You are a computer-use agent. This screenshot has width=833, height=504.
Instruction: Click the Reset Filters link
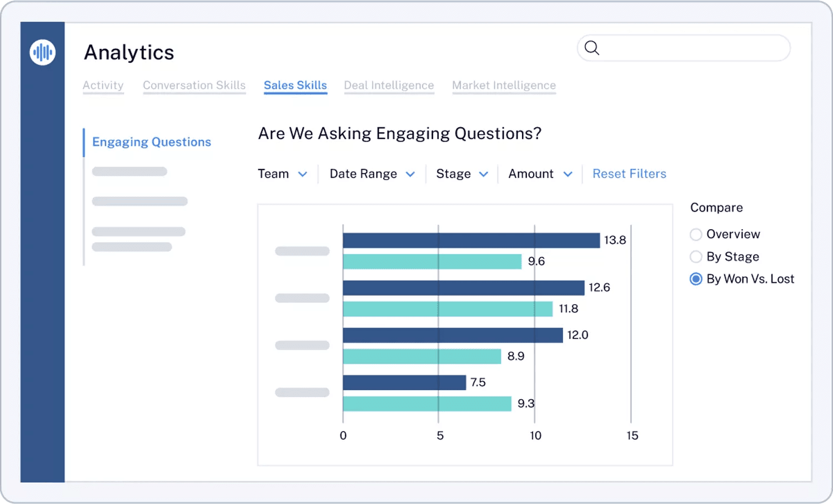629,174
